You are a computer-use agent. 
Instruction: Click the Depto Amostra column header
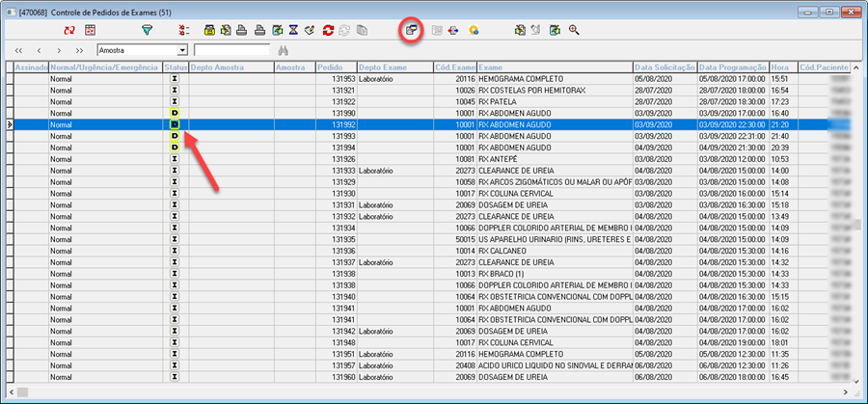point(231,67)
